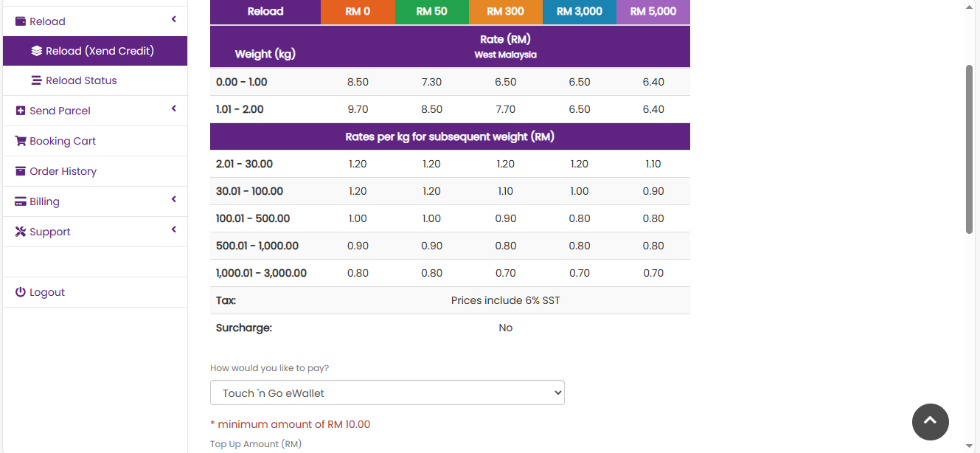Click the credit card icon beside Billing

(21, 201)
